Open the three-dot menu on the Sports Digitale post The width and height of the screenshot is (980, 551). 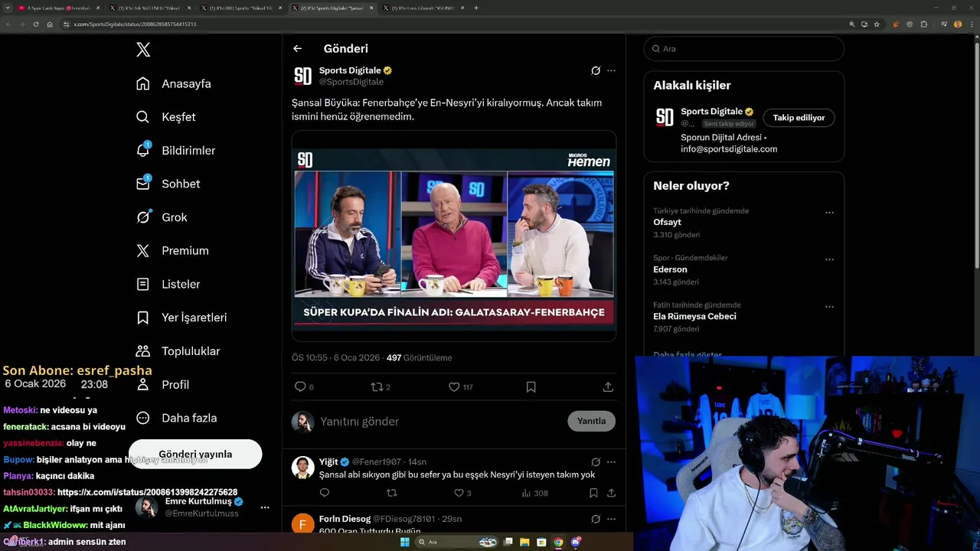pyautogui.click(x=611, y=70)
